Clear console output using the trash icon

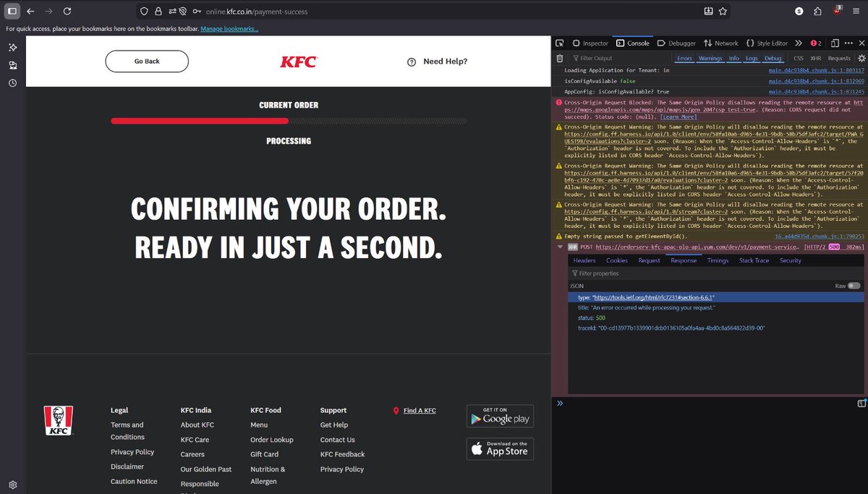pos(558,58)
